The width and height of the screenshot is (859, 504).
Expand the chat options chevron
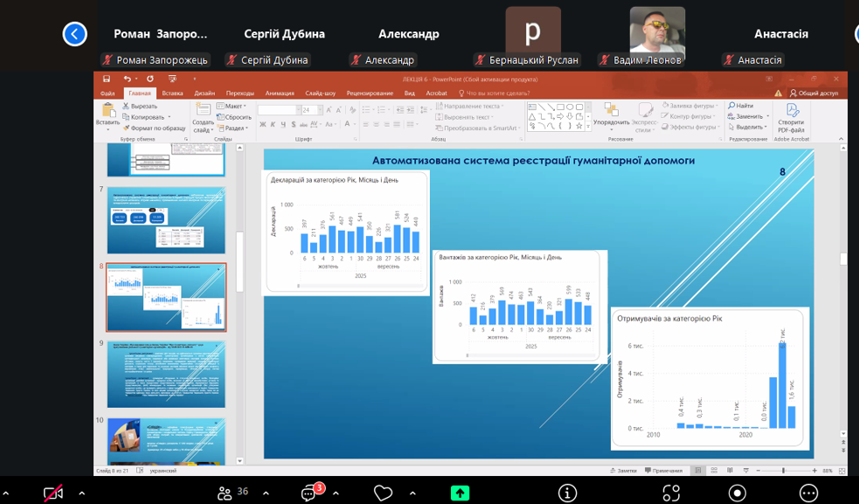(336, 493)
